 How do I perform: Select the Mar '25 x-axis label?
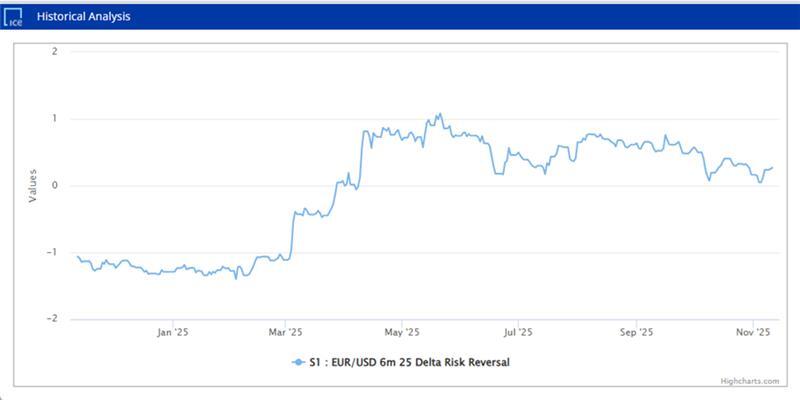click(x=286, y=332)
